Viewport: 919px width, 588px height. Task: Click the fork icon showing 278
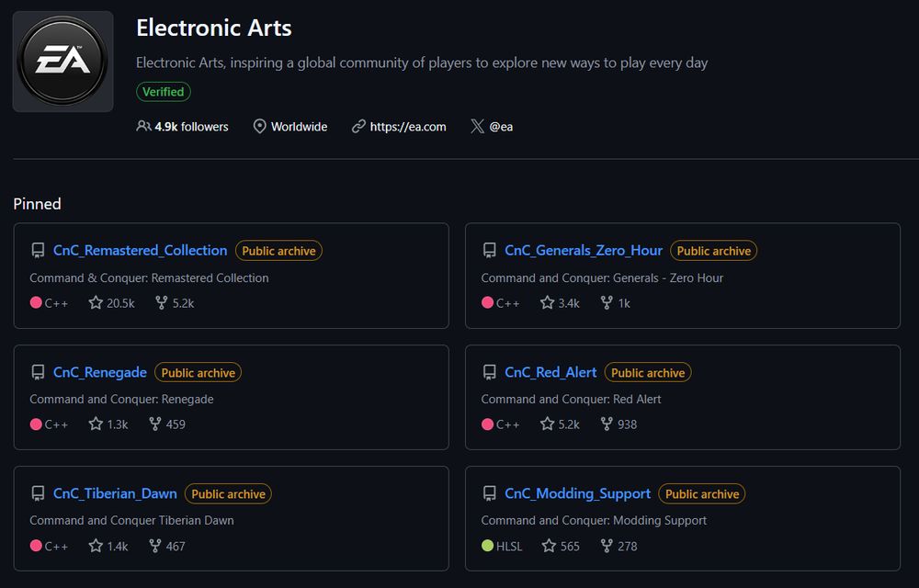click(607, 546)
